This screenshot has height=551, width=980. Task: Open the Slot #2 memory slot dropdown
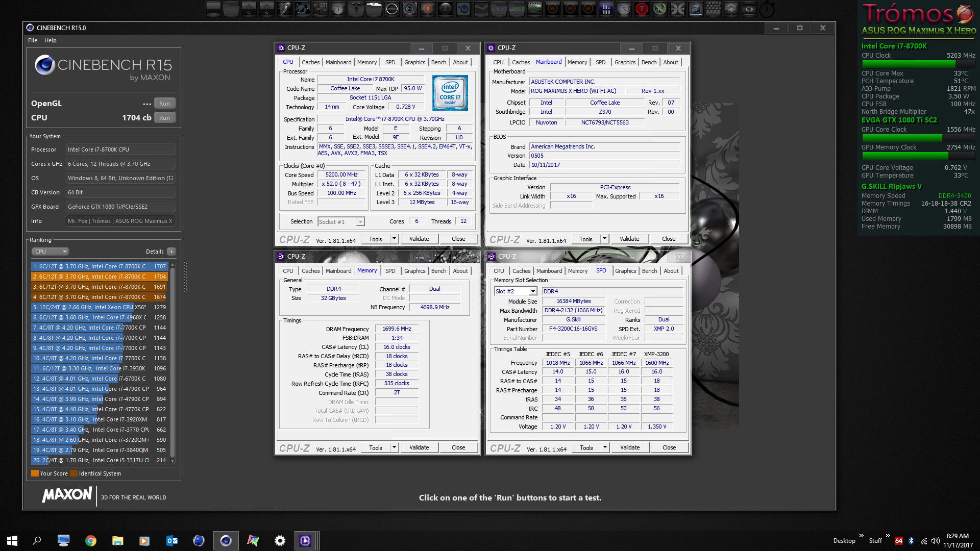tap(516, 291)
